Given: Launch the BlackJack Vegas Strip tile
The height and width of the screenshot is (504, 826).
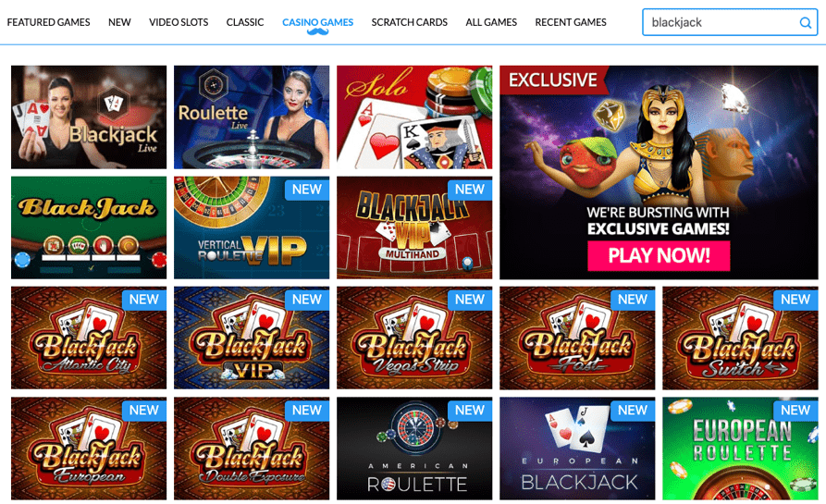Looking at the screenshot, I should click(x=414, y=338).
